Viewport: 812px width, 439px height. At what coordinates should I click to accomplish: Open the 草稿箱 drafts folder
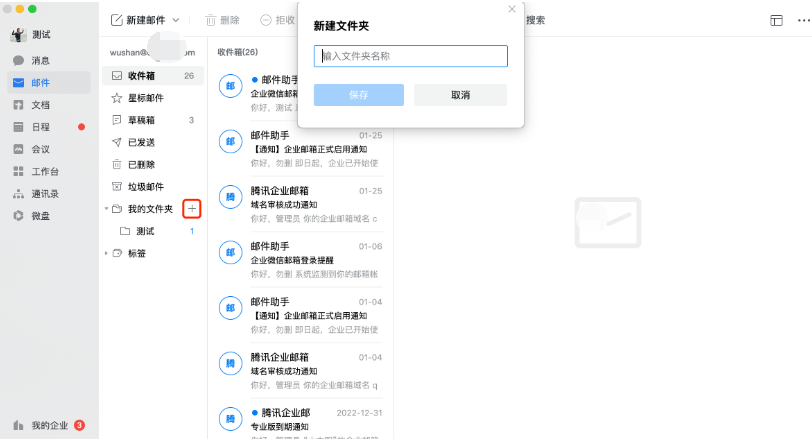tap(141, 120)
